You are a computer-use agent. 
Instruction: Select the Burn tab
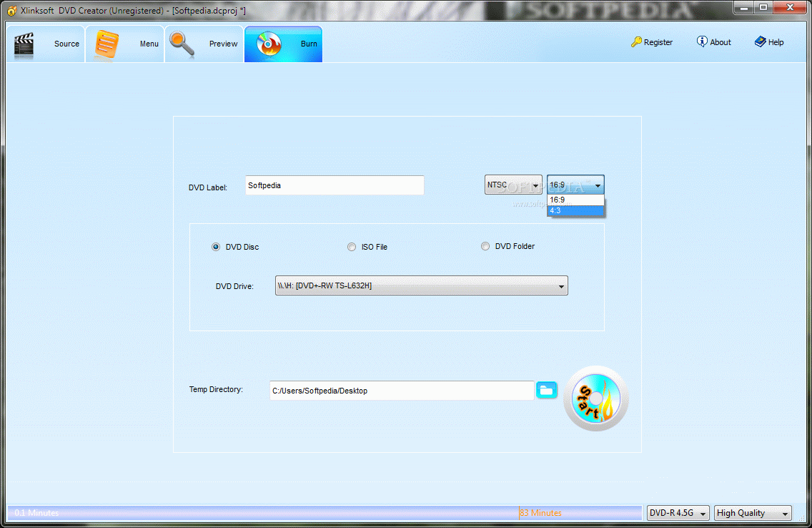pos(283,44)
